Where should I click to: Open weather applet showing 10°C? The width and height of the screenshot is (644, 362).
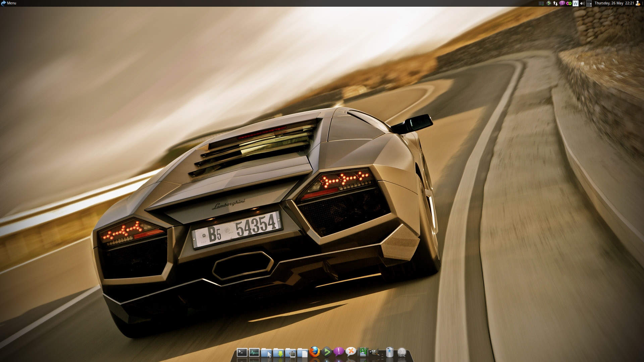pos(401,352)
